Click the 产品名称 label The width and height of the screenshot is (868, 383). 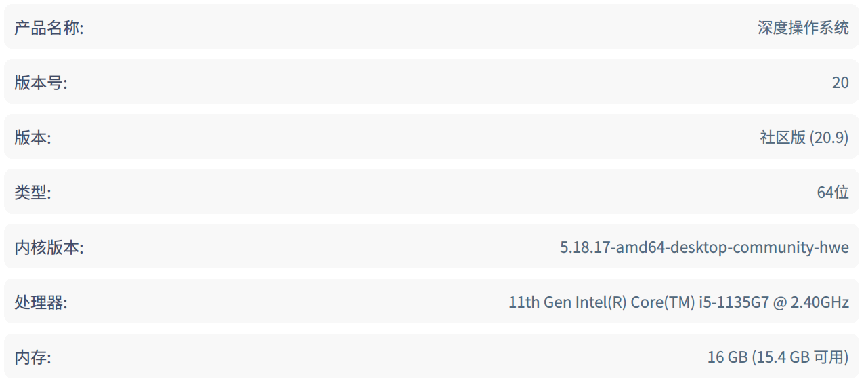[x=49, y=28]
